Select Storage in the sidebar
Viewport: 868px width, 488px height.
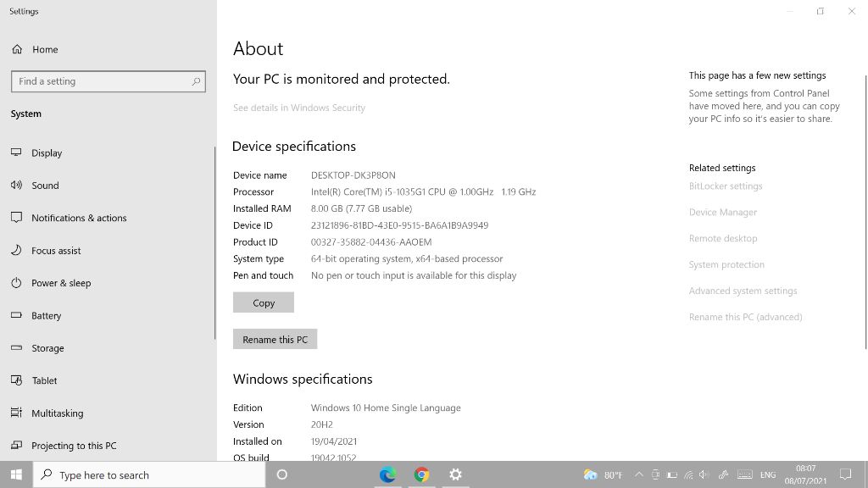tap(47, 348)
